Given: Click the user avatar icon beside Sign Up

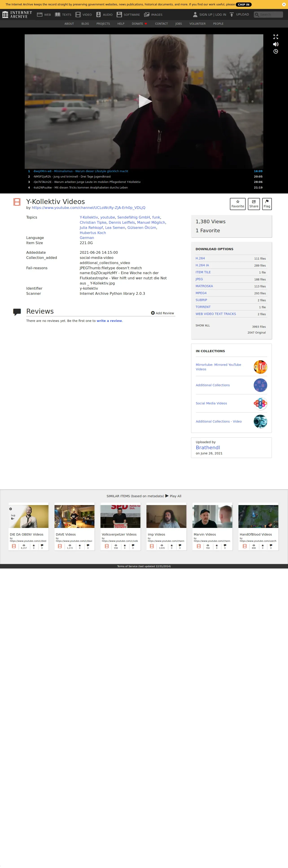Looking at the screenshot, I should [x=195, y=15].
